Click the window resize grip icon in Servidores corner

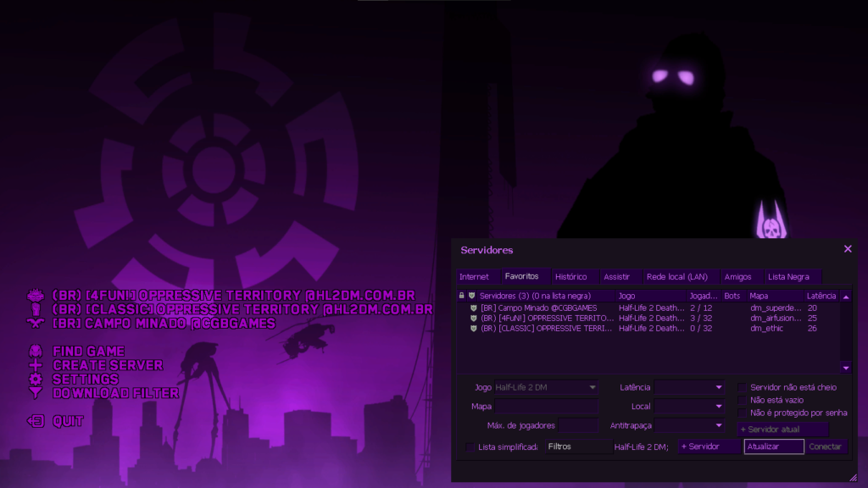pyautogui.click(x=853, y=477)
